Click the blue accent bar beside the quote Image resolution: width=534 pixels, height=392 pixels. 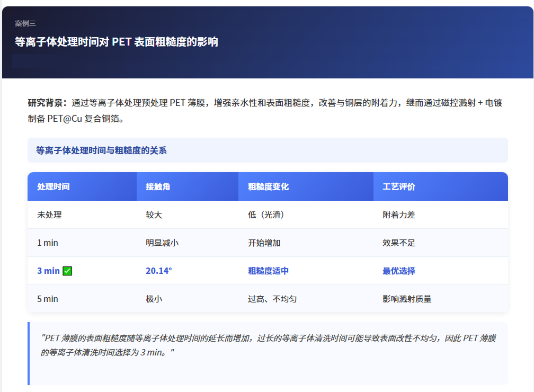[29, 352]
